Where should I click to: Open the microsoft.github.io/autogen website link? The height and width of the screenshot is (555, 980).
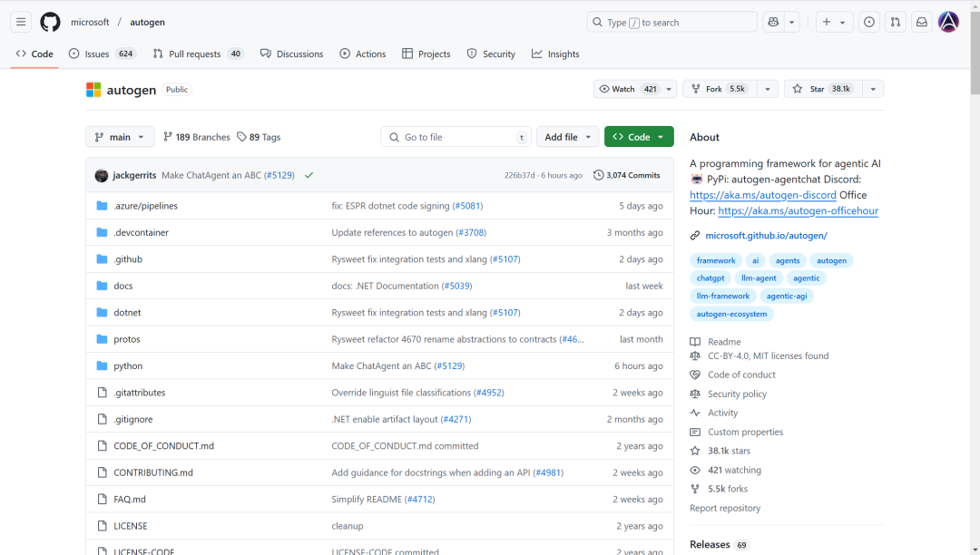(x=766, y=236)
